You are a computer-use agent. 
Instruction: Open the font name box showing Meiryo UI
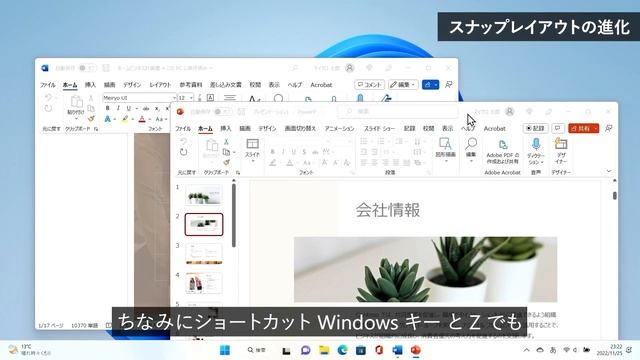coord(139,98)
